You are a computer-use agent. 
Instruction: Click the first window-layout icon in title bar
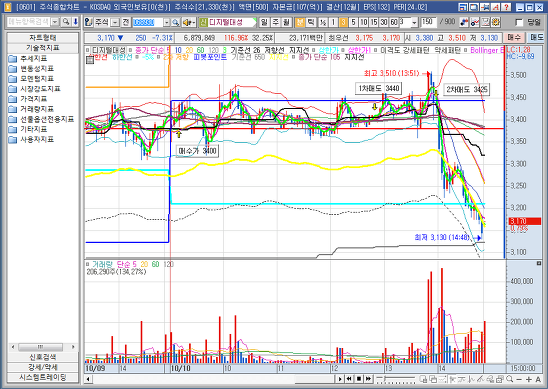click(463, 7)
